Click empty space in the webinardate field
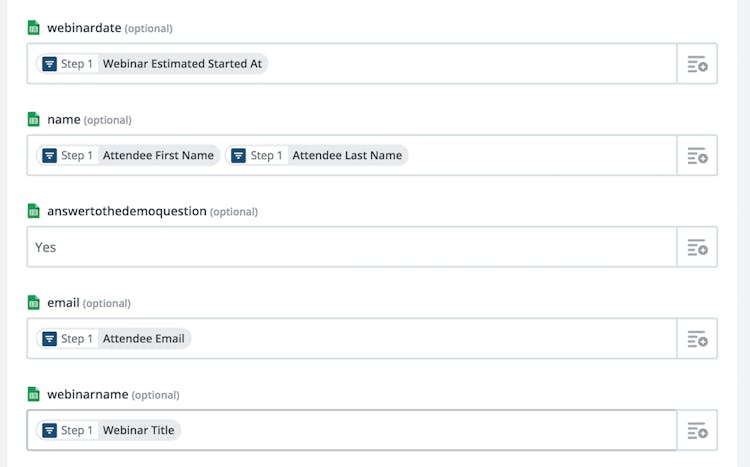This screenshot has height=467, width=750. tap(470, 64)
